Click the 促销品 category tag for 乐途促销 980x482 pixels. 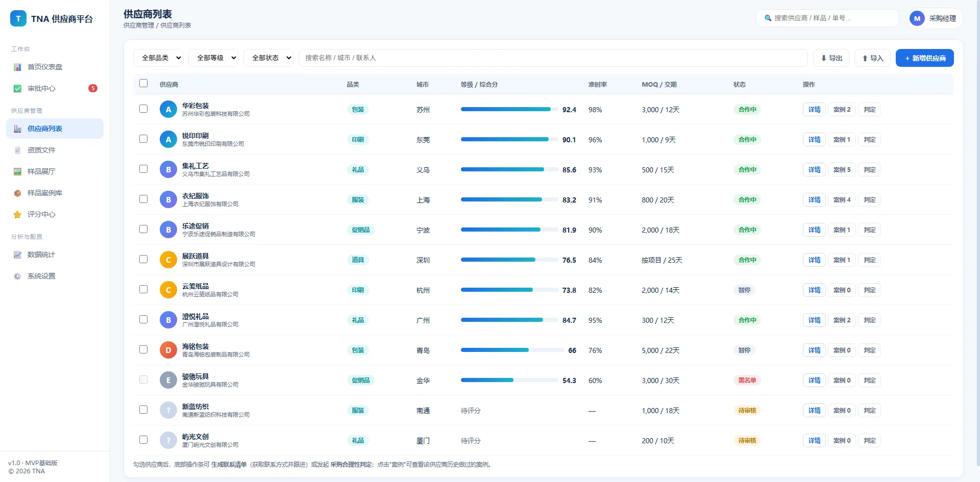pyautogui.click(x=360, y=230)
